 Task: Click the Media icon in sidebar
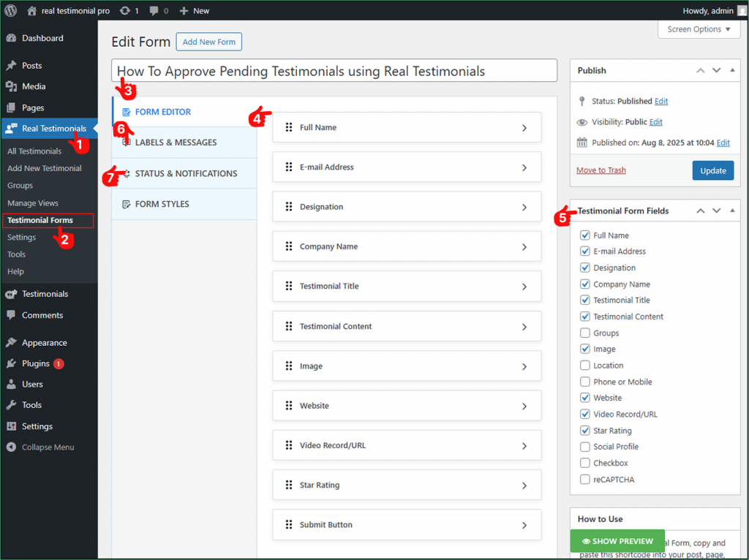click(x=12, y=86)
